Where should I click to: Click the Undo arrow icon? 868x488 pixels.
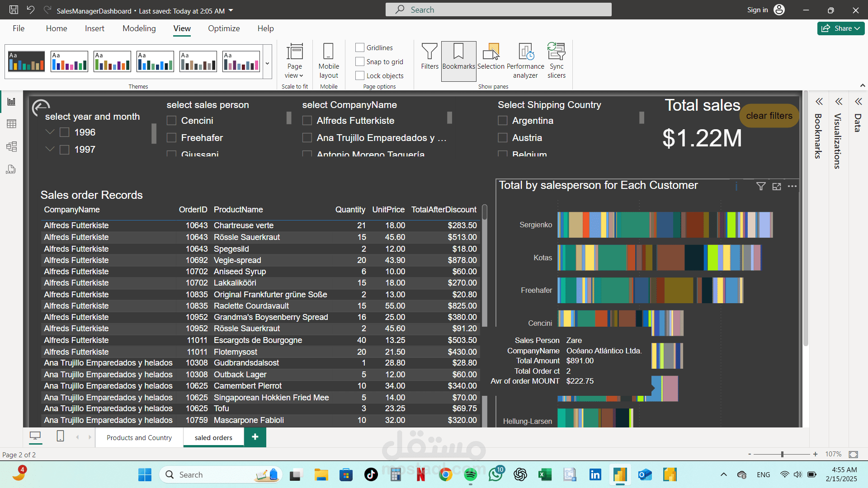pyautogui.click(x=30, y=10)
